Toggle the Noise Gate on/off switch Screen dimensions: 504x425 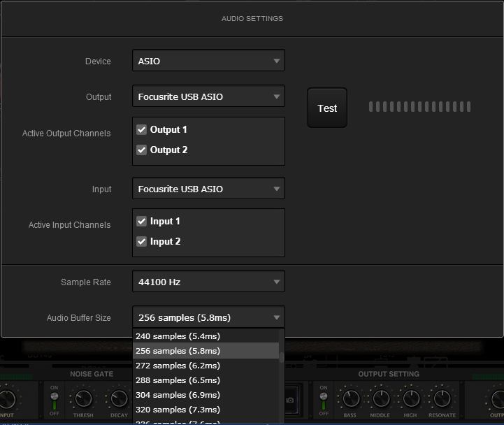[55, 401]
